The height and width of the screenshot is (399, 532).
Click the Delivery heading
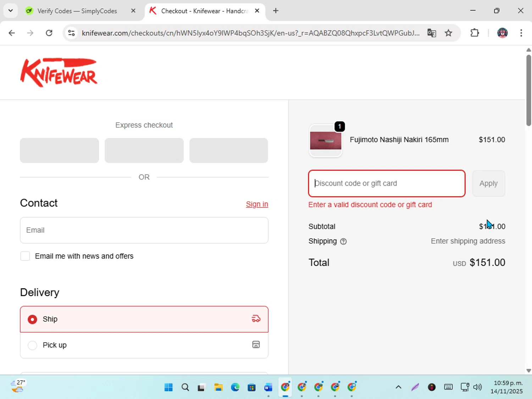tap(40, 292)
